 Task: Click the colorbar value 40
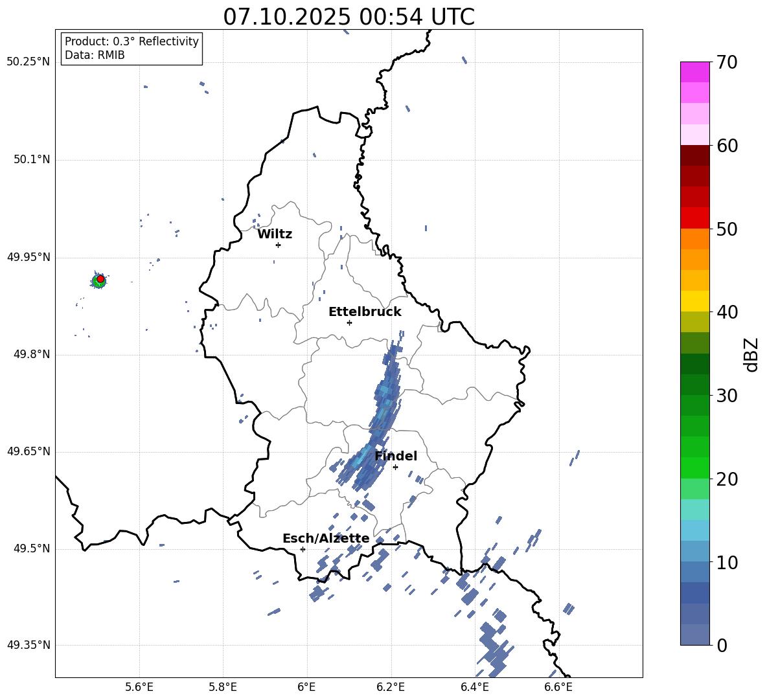click(727, 312)
